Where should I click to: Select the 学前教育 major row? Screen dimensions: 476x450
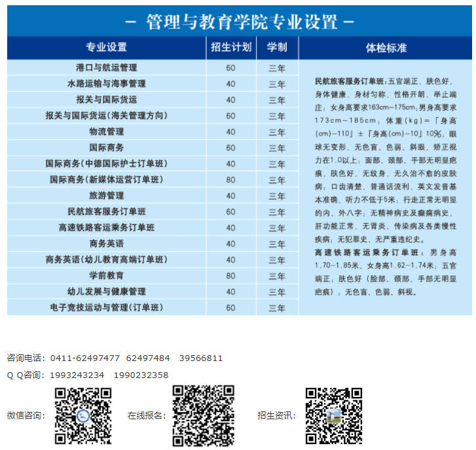107,275
